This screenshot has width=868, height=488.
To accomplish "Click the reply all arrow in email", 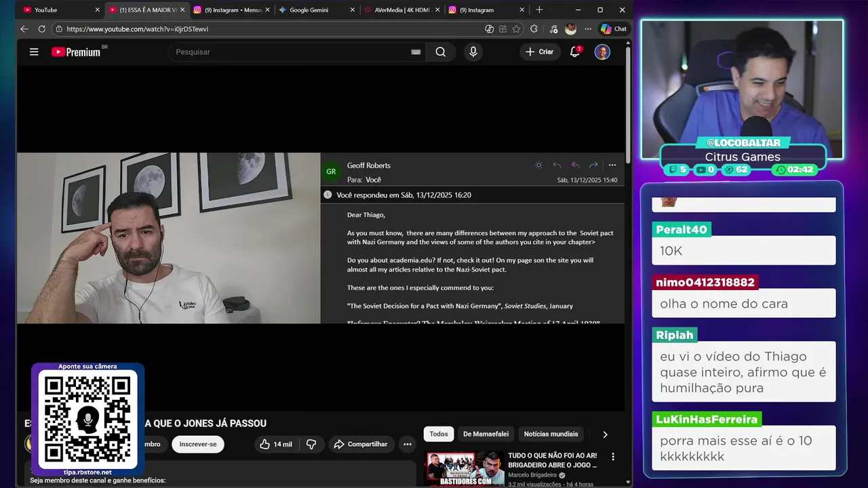I will 575,165.
